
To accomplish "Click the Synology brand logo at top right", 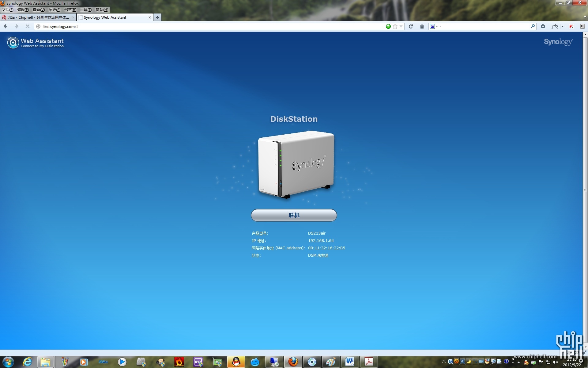I will click(x=558, y=42).
